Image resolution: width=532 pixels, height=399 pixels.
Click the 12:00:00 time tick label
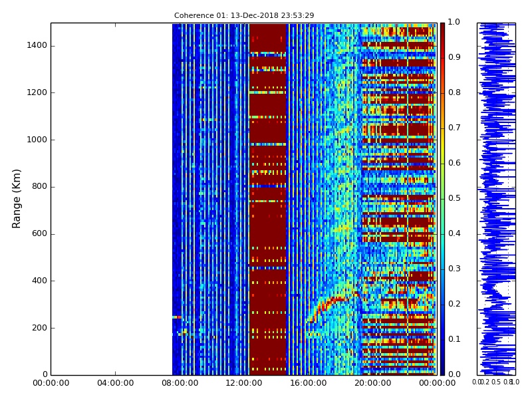click(x=244, y=383)
